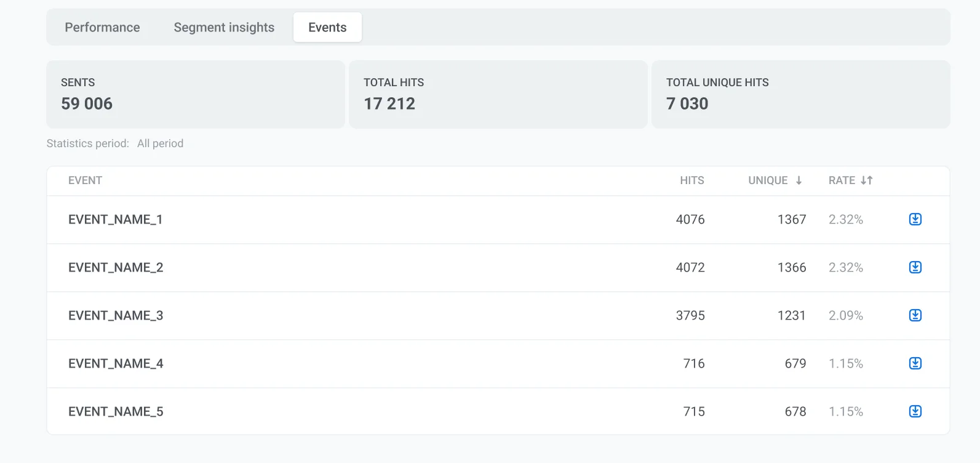
Task: Download report for EVENT_NAME_1
Action: 915,219
